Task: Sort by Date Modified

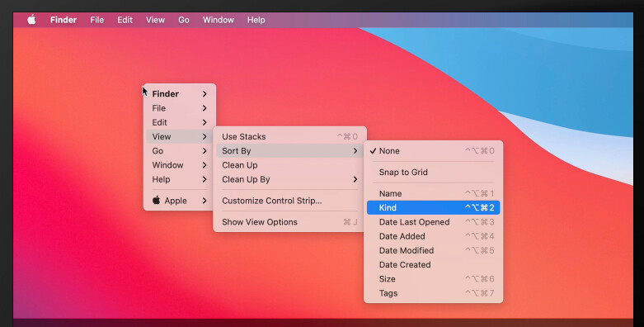Action: 433,250
